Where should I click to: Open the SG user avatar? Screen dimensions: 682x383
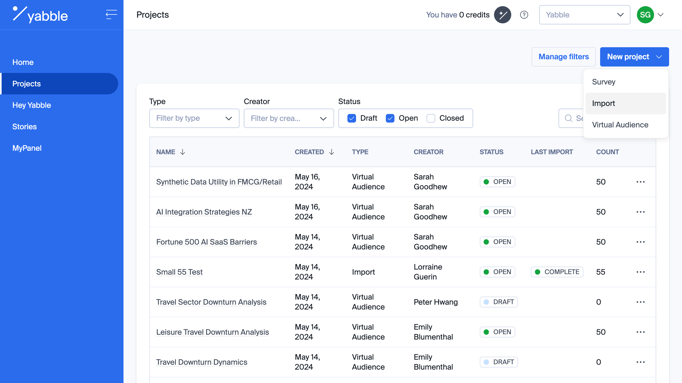[x=645, y=15]
